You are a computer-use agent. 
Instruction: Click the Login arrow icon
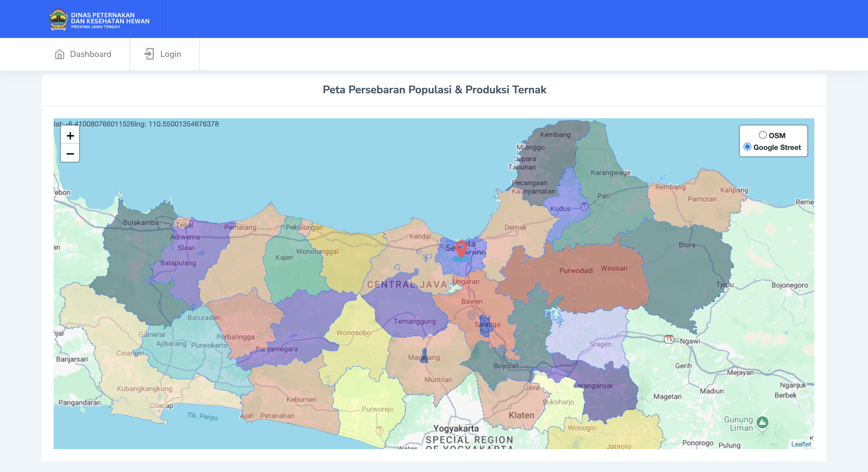[149, 54]
